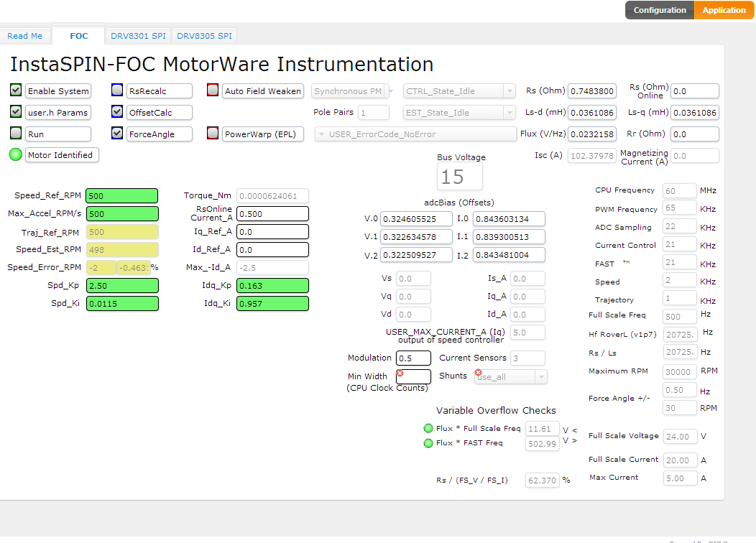The height and width of the screenshot is (543, 756).
Task: Click the V.0 adcBias offset field
Action: pos(417,219)
